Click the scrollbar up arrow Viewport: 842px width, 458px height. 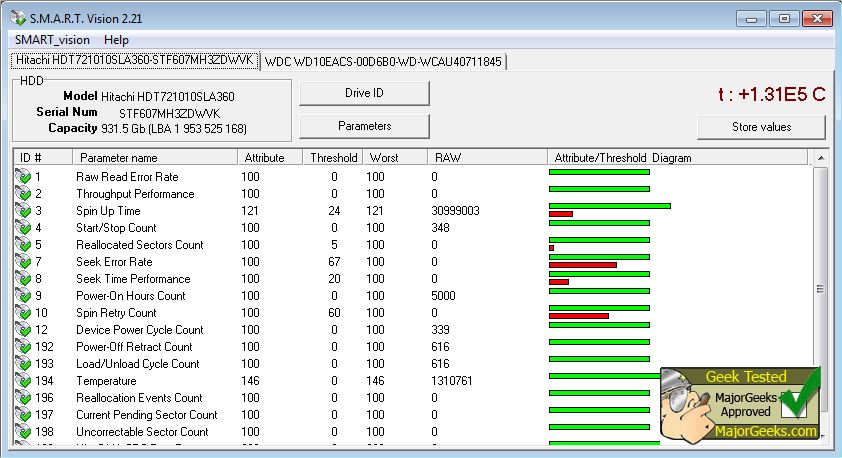tap(821, 158)
